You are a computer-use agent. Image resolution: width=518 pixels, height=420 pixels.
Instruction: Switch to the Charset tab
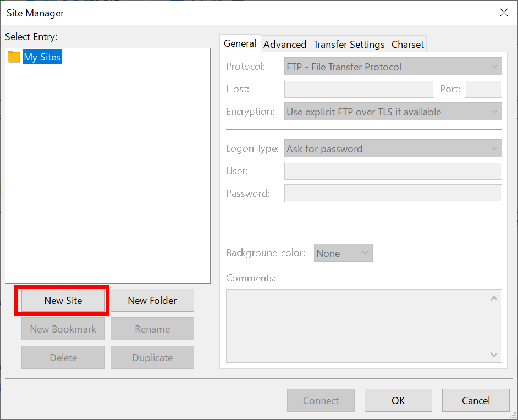point(407,44)
